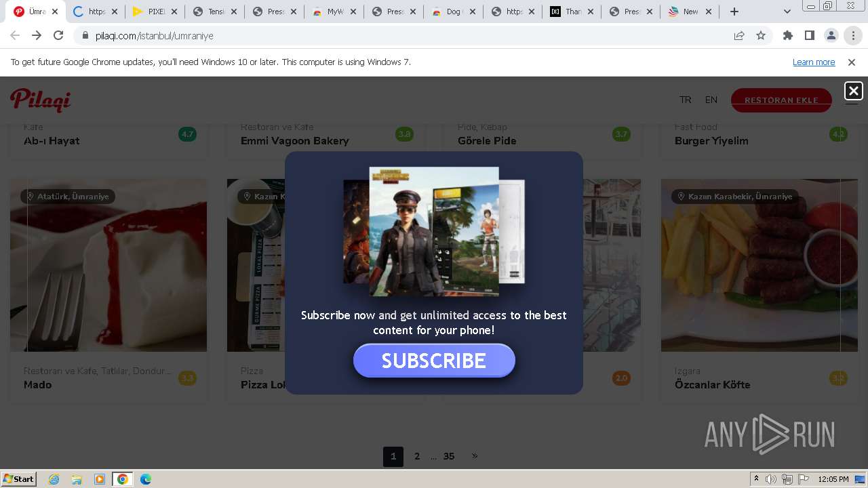868x488 pixels.
Task: Click the Chrome taskbar icon
Action: point(123,479)
